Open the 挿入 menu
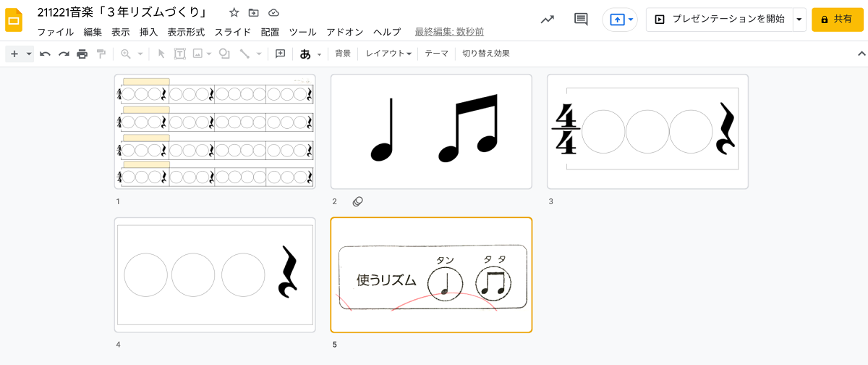The height and width of the screenshot is (365, 868). pos(148,32)
